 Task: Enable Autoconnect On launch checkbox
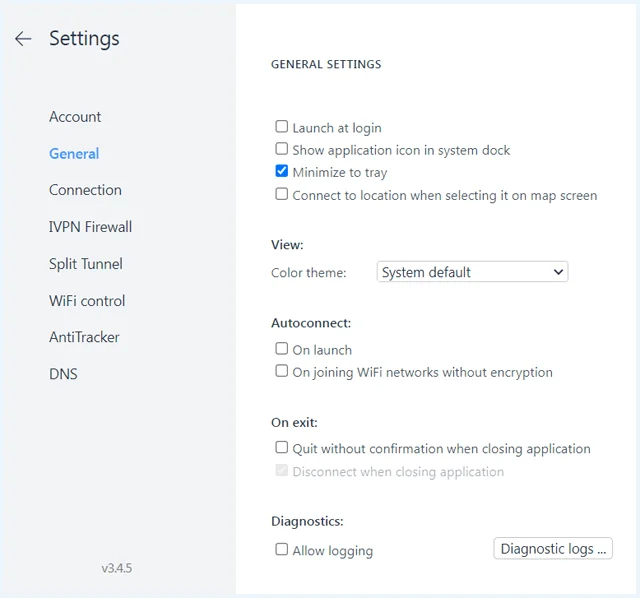click(282, 349)
